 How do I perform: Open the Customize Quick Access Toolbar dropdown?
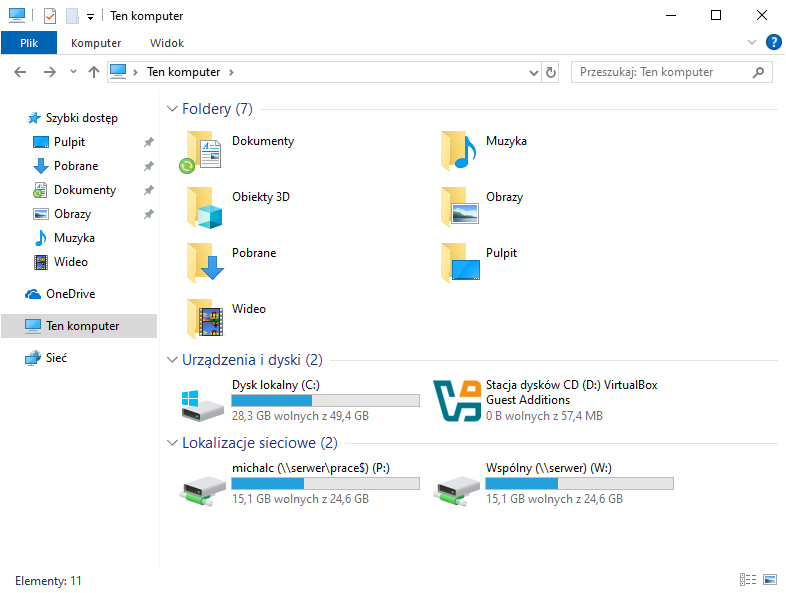click(90, 17)
